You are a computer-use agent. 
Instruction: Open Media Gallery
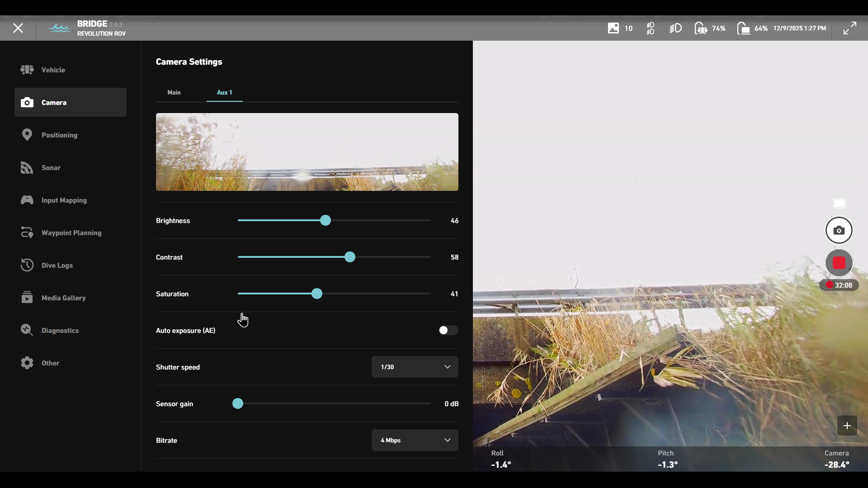[x=63, y=298]
